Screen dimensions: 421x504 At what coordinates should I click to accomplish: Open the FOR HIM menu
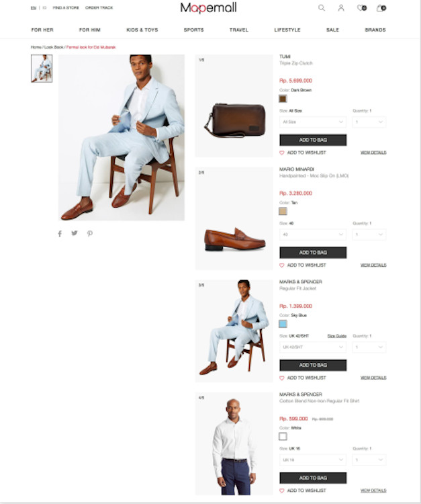[90, 30]
